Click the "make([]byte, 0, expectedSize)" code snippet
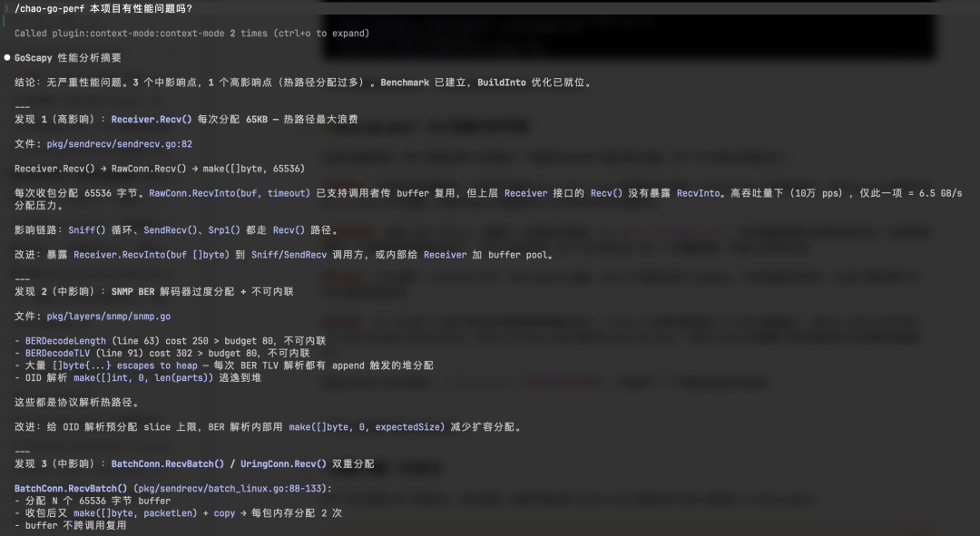The width and height of the screenshot is (980, 536). click(x=367, y=426)
